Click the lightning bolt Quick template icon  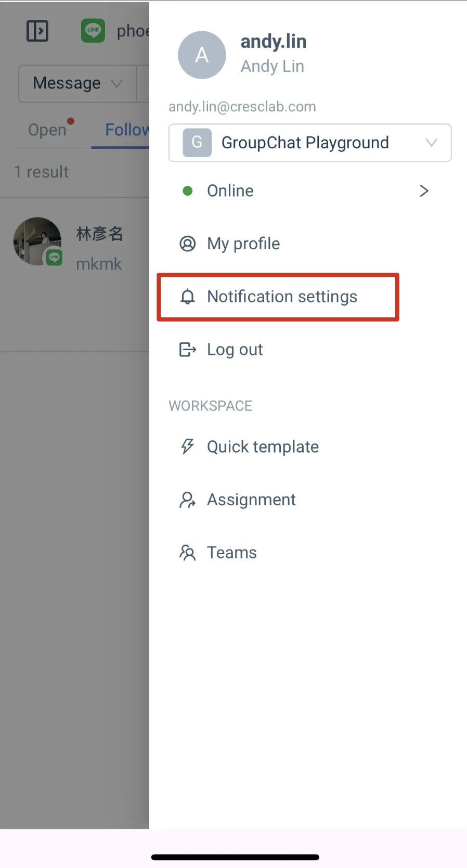tap(187, 446)
